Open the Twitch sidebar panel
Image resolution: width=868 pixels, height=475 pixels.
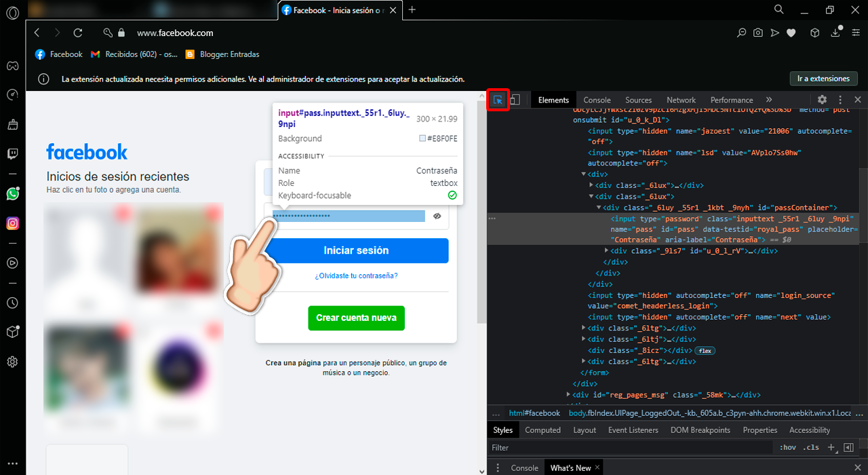(x=12, y=154)
